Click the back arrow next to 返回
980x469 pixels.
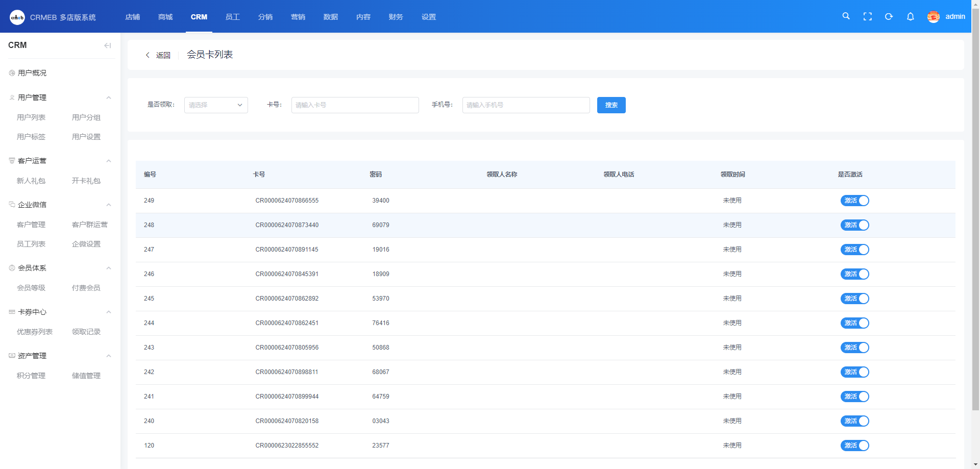point(148,55)
